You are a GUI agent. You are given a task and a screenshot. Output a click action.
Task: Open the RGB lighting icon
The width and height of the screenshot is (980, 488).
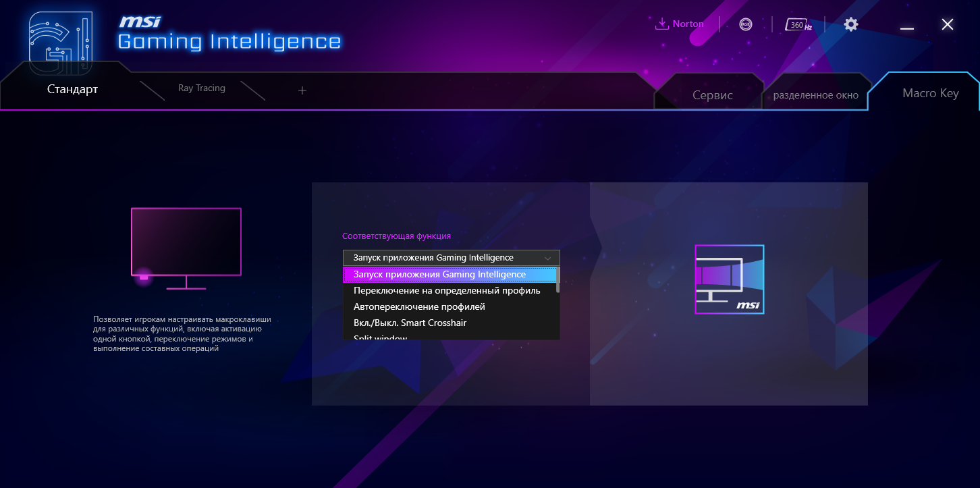click(x=746, y=24)
